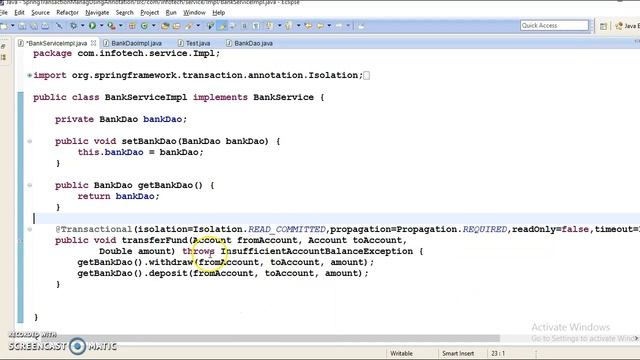Click the Last Edit Location icon
640x360 pixels.
click(308, 26)
